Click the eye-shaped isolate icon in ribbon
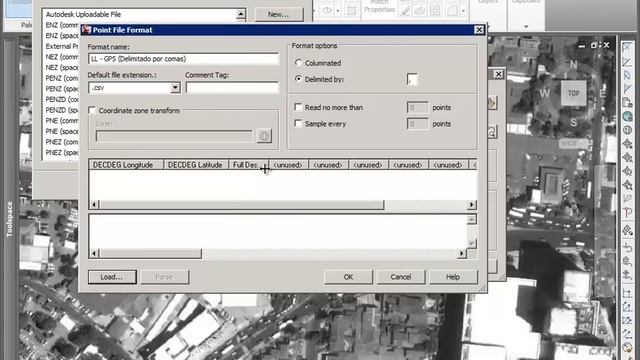 pyautogui.click(x=327, y=11)
